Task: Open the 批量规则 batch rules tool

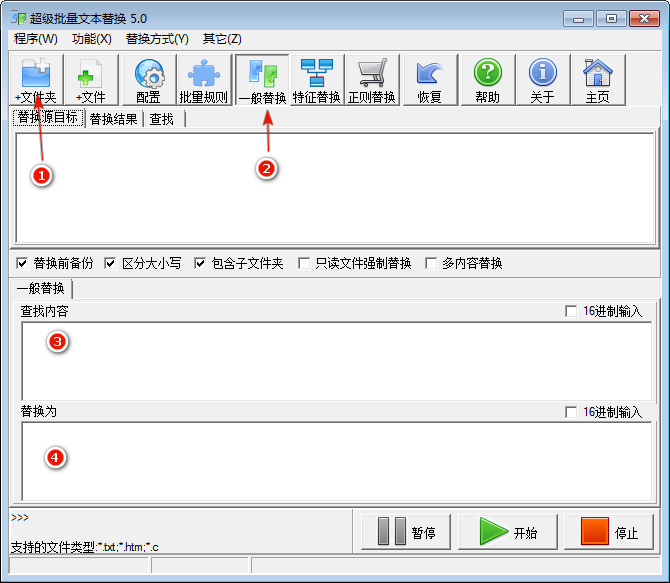Action: (x=203, y=79)
